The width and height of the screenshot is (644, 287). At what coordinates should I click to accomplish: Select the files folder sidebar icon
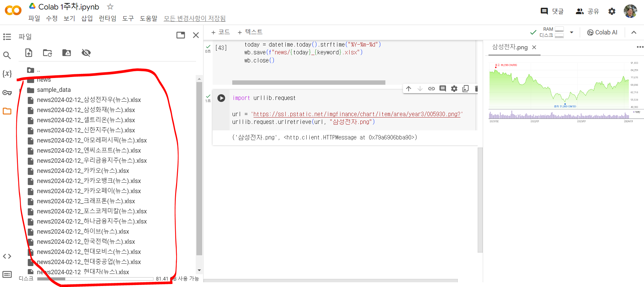coord(7,111)
